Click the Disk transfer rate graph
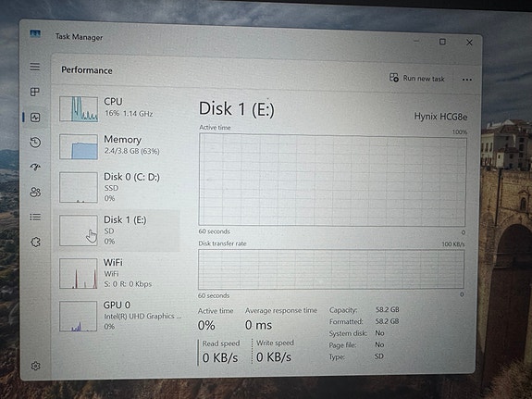Screen dimensions: 532x399 tap(331, 269)
